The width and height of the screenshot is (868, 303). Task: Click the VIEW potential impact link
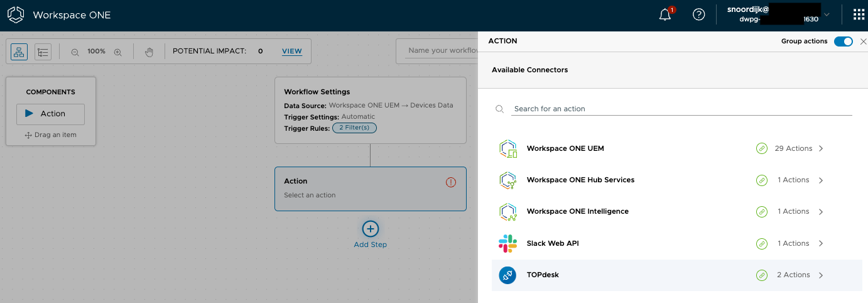(x=291, y=52)
